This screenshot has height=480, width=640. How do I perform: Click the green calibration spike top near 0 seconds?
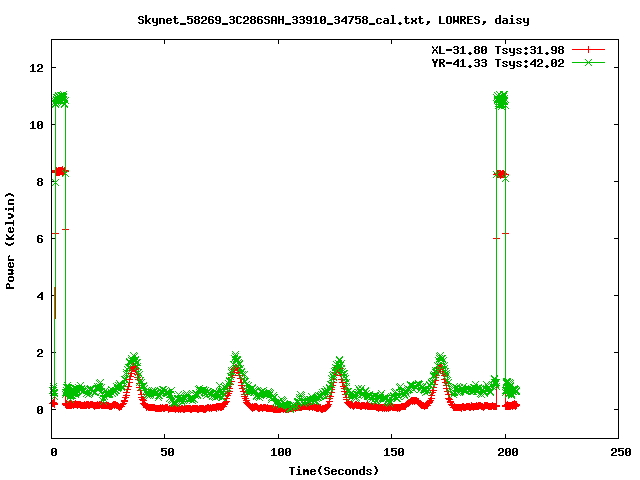[x=60, y=99]
